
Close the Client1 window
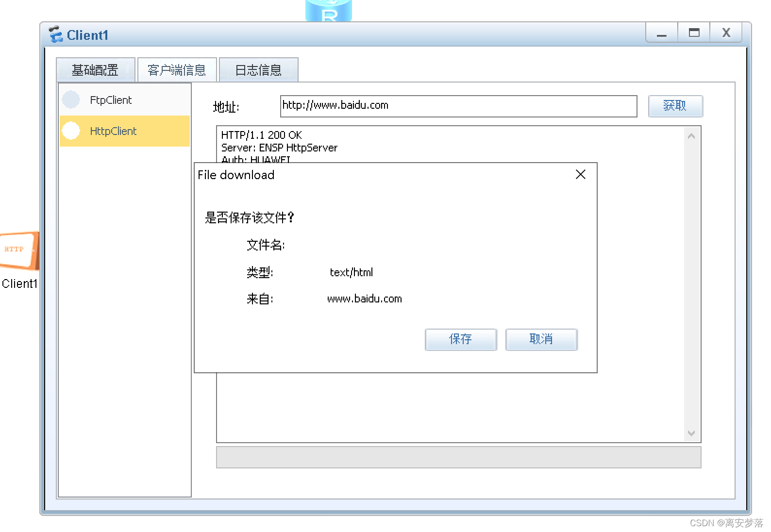726,33
